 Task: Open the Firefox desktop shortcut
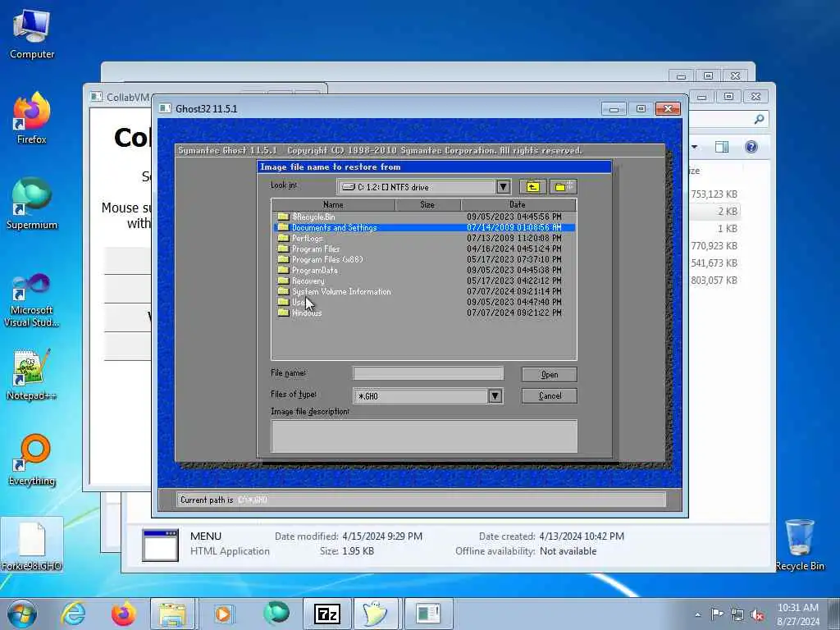32,119
